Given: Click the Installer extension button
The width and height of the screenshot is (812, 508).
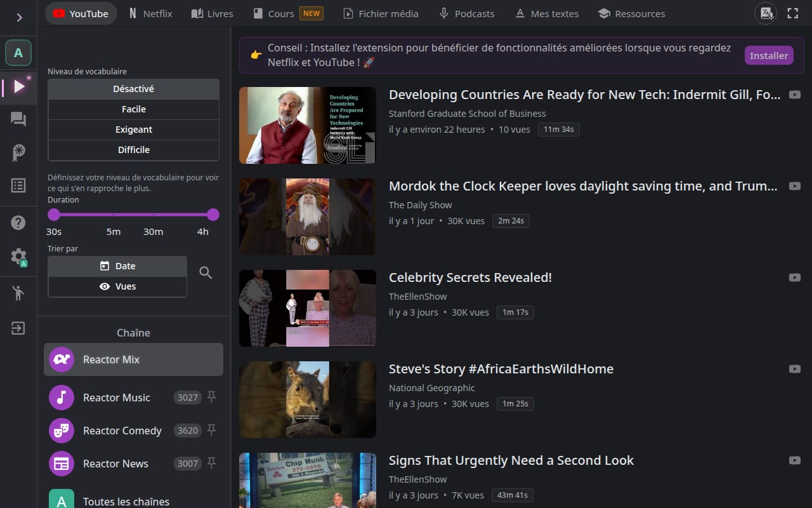Looking at the screenshot, I should [x=769, y=55].
